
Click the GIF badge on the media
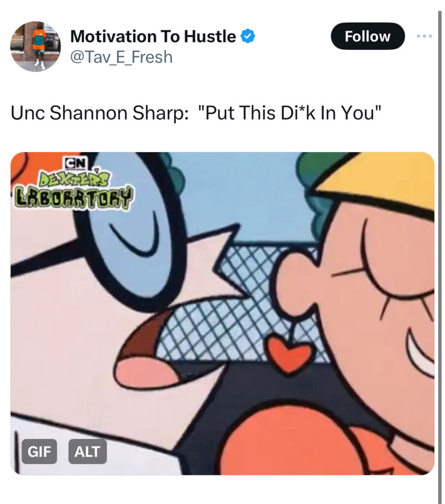[39, 451]
